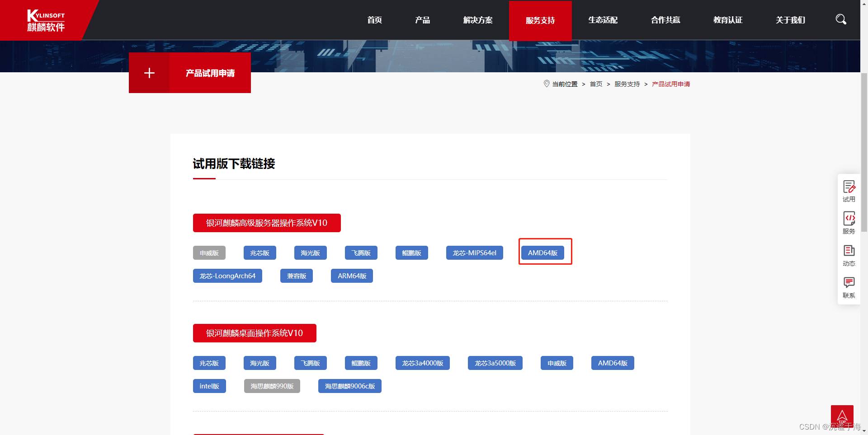Click the 服务支持 breadcrumb link

(x=627, y=84)
